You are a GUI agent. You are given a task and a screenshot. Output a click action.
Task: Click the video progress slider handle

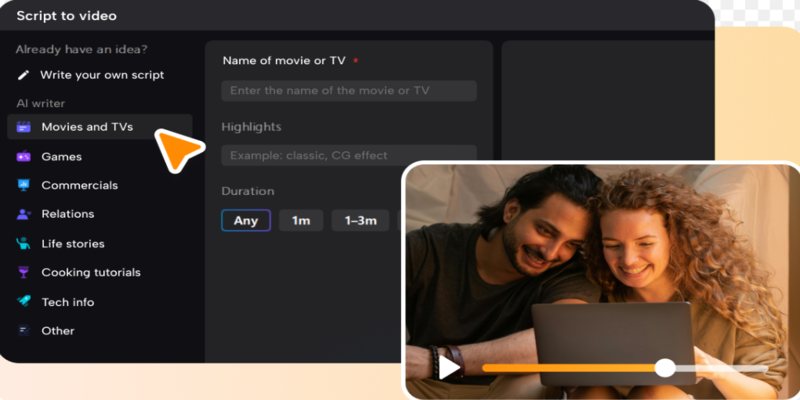coord(665,368)
